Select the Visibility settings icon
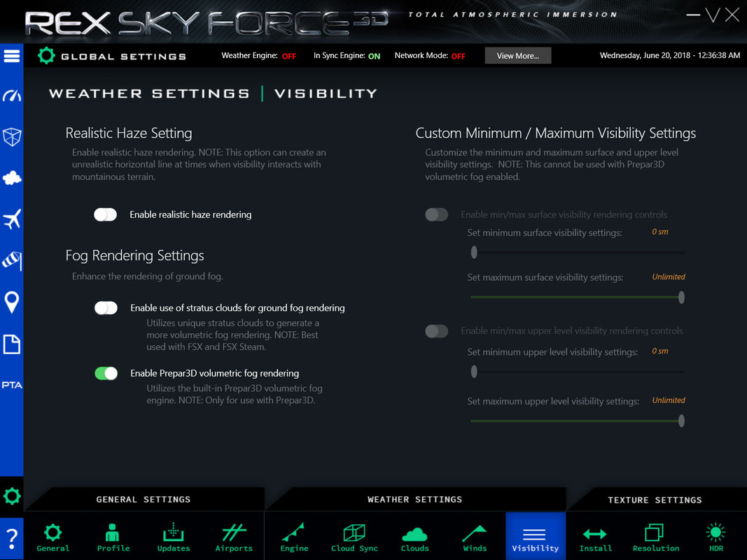The height and width of the screenshot is (560, 747). [536, 536]
